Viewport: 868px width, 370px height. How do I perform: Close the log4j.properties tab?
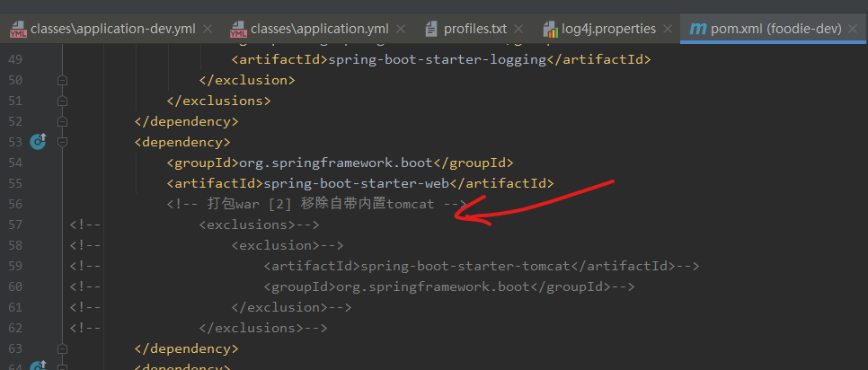coord(669,29)
